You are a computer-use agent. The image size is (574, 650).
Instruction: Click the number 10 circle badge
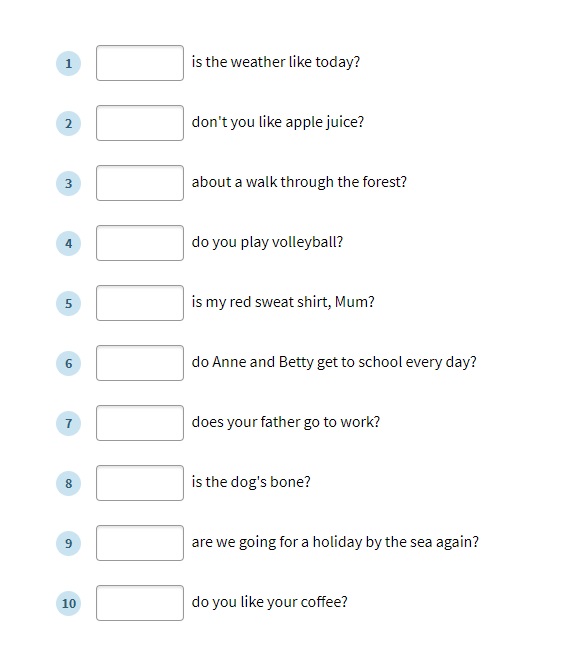[x=68, y=603]
